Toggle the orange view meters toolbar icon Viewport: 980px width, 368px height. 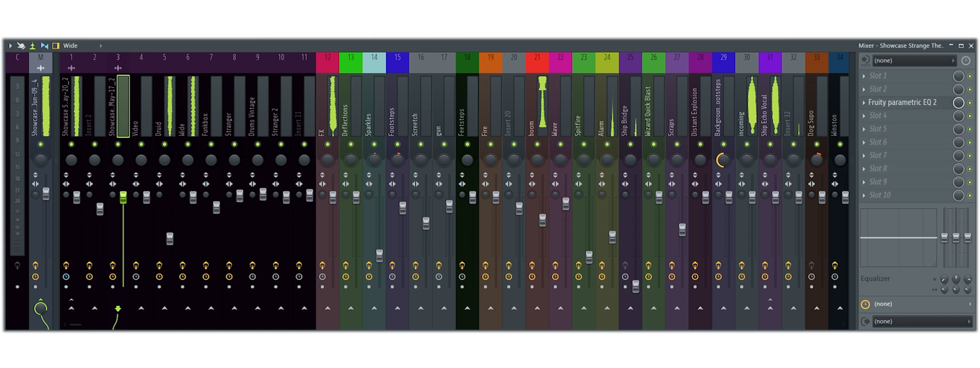56,45
